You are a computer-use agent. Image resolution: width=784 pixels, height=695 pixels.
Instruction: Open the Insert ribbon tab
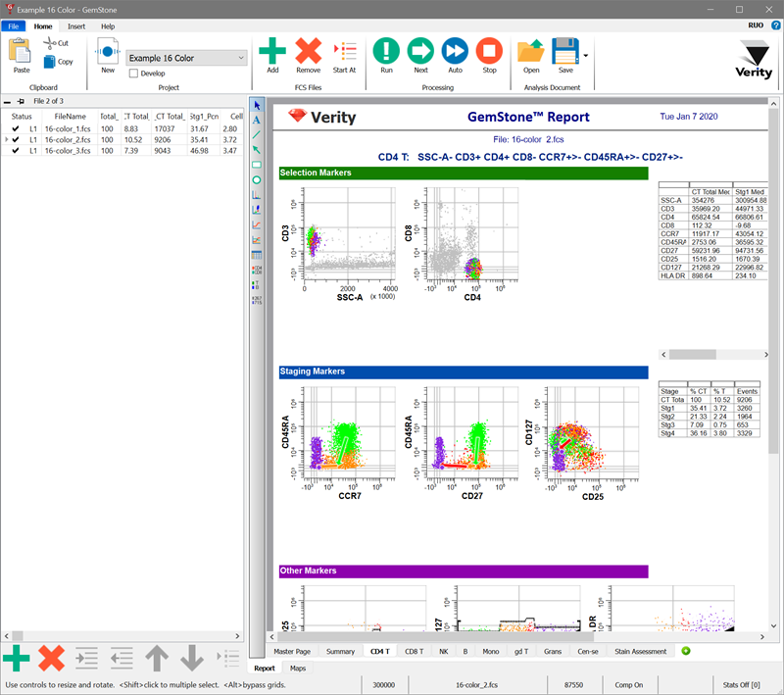76,25
